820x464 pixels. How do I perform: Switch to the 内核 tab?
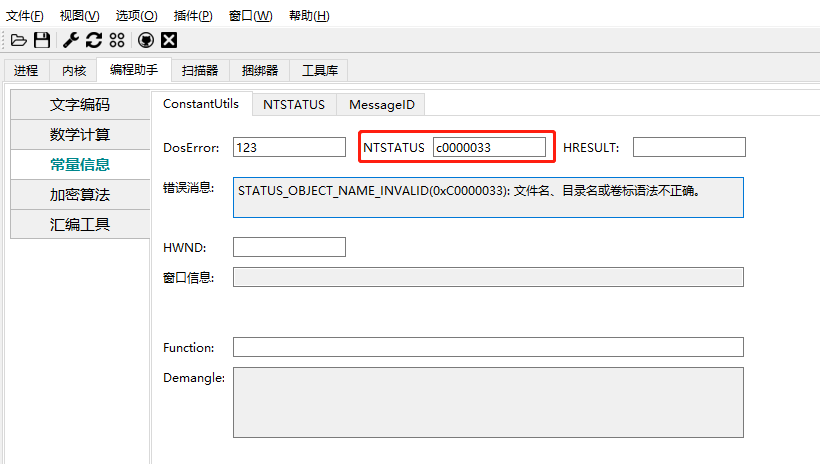[x=74, y=71]
